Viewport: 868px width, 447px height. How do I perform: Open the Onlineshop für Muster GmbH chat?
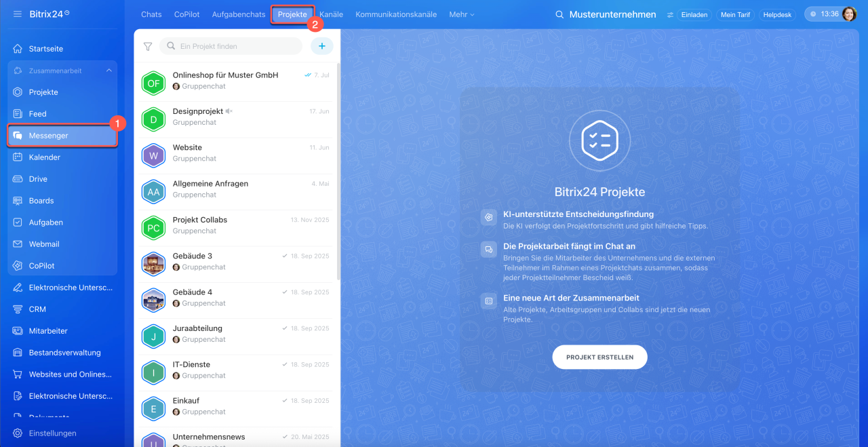click(235, 83)
